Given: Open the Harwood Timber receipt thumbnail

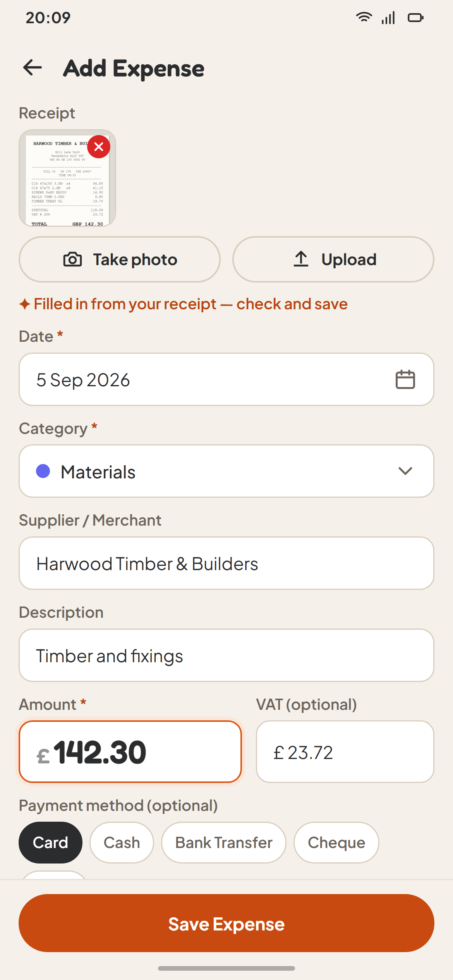Looking at the screenshot, I should tap(67, 178).
